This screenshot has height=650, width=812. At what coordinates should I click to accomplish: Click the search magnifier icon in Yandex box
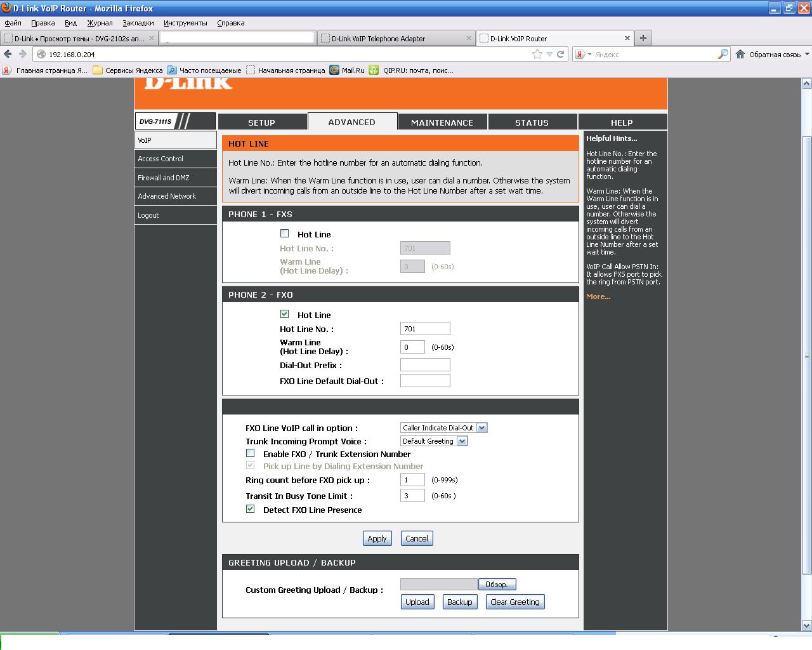[x=723, y=54]
